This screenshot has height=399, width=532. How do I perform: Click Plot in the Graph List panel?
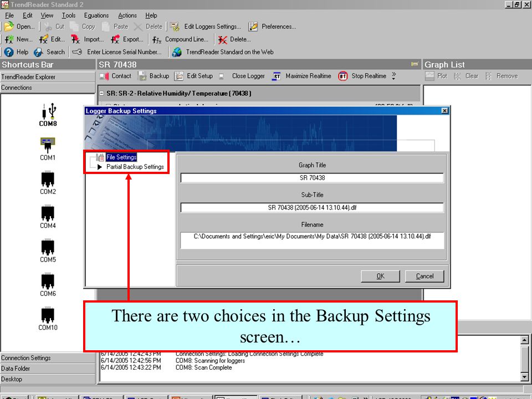pos(436,76)
